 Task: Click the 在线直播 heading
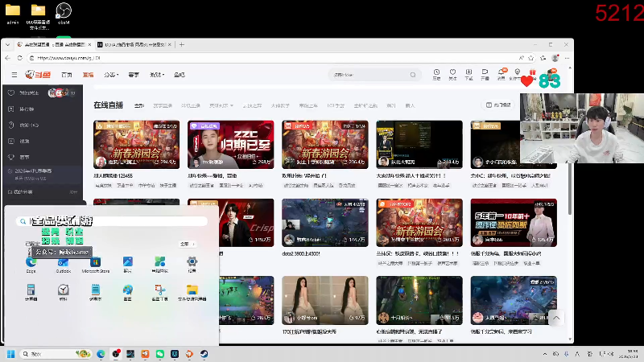108,105
